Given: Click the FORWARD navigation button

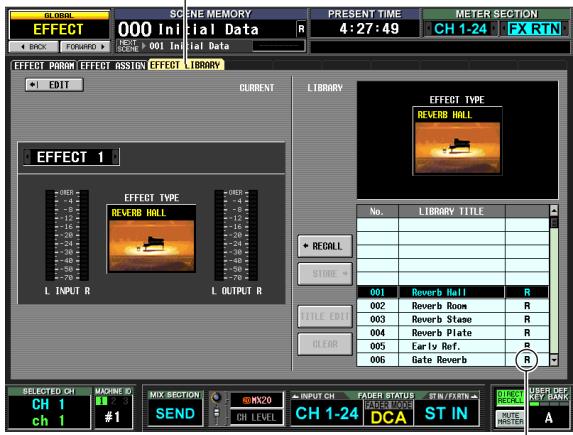Looking at the screenshot, I should pos(85,47).
